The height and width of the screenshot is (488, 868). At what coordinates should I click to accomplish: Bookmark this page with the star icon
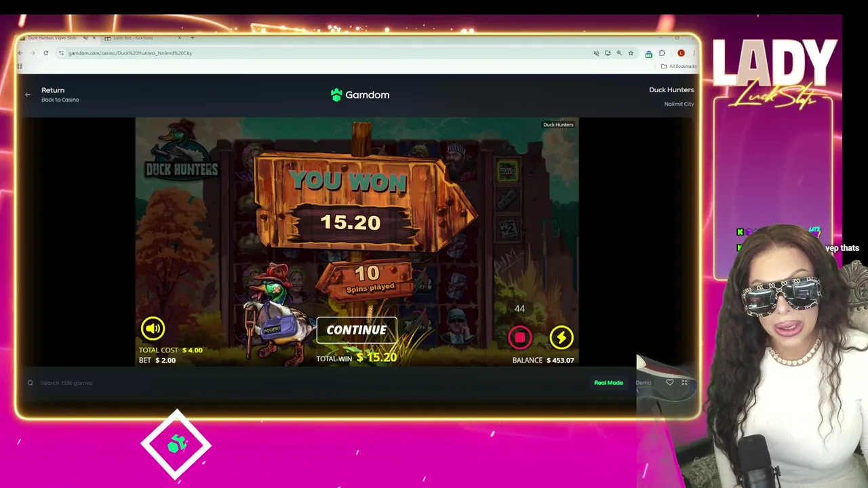[631, 53]
